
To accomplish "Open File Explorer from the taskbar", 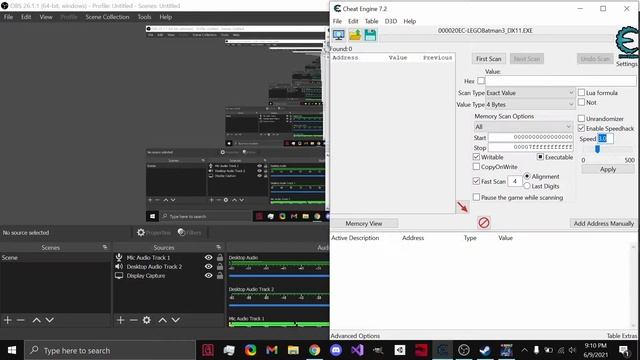I will (x=293, y=350).
